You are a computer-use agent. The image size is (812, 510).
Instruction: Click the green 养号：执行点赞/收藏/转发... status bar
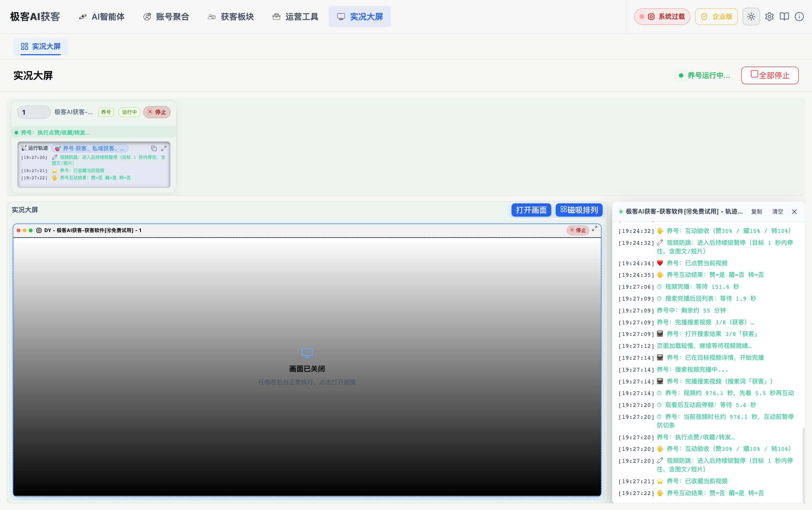click(94, 133)
